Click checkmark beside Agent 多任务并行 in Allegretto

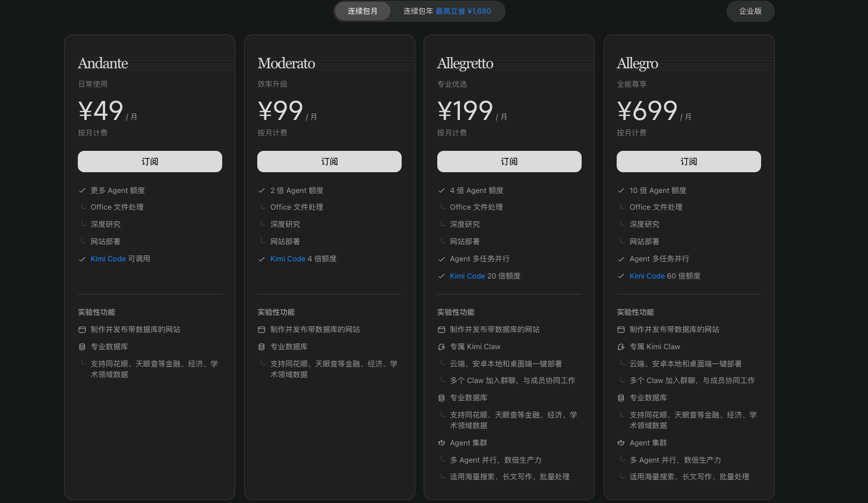click(441, 259)
